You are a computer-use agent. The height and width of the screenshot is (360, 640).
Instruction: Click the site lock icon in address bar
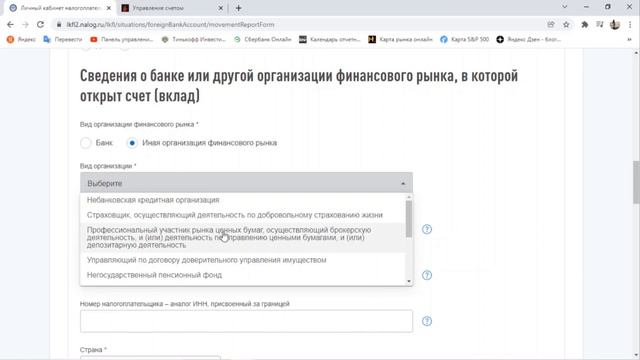pyautogui.click(x=59, y=24)
